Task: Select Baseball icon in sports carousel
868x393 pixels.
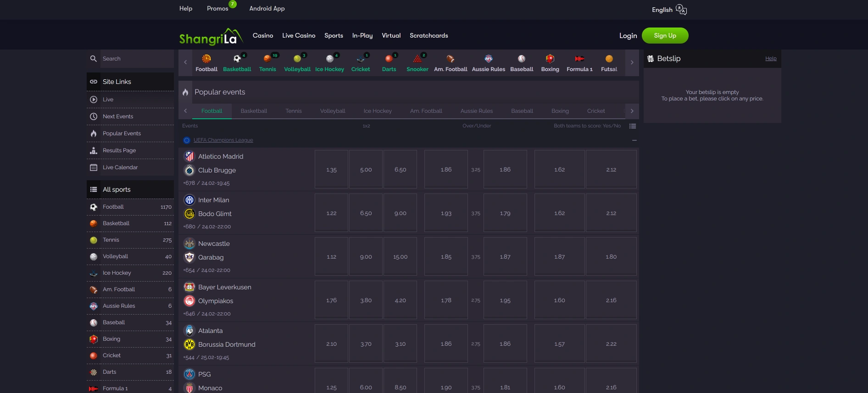Action: point(522,58)
